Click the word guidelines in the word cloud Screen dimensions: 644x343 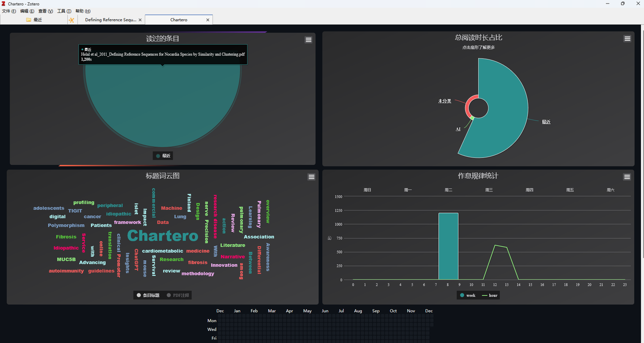pyautogui.click(x=101, y=271)
